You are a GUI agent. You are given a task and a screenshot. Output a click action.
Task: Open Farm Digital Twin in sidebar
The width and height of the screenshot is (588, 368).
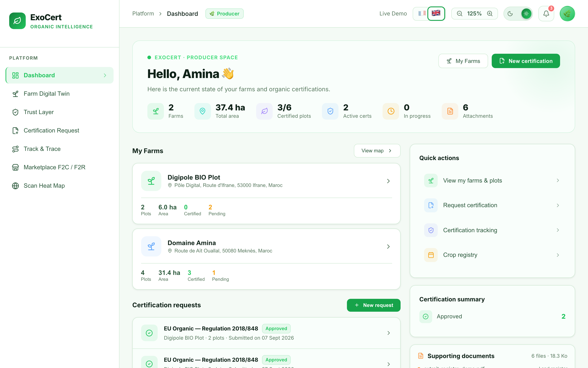[x=60, y=94]
